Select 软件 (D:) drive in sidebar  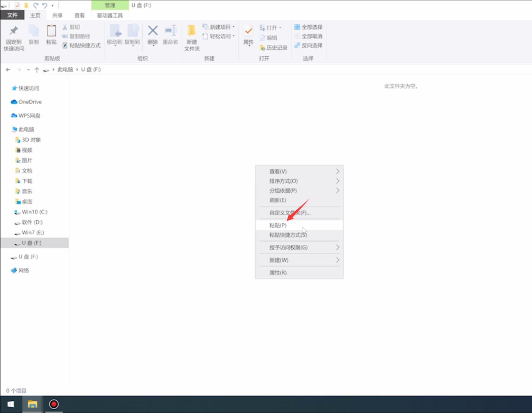coord(32,223)
